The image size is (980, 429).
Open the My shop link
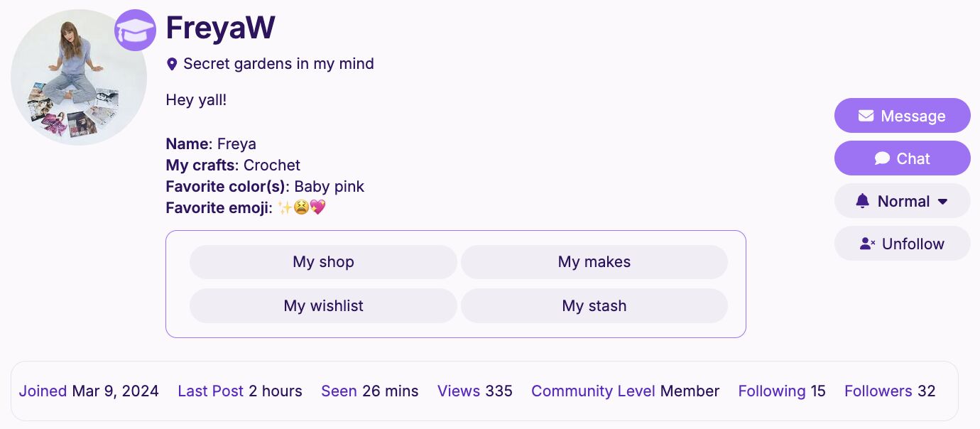tap(323, 262)
